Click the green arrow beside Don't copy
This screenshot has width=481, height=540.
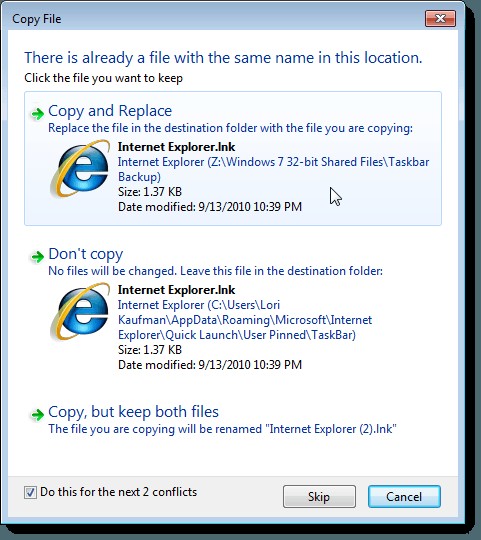[x=38, y=257]
